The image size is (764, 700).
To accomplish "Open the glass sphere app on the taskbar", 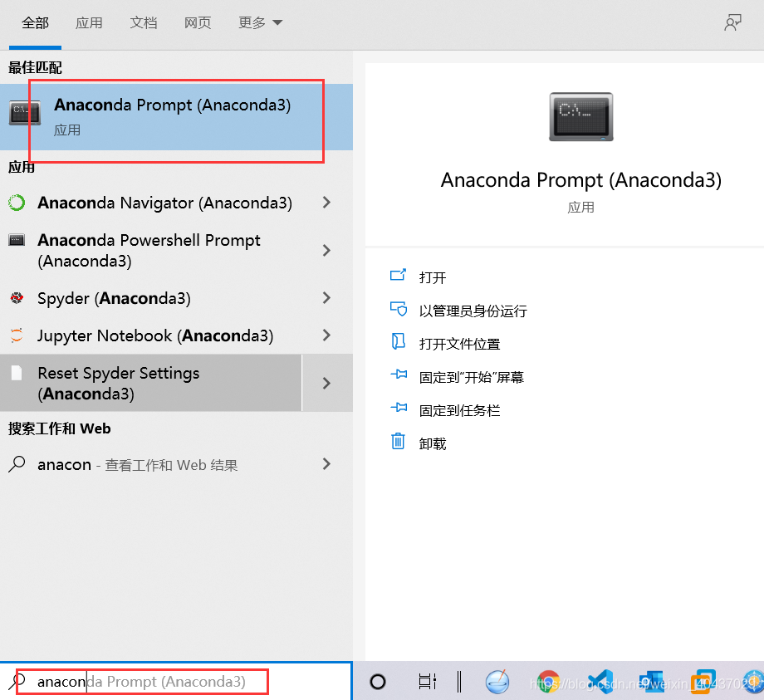I will [497, 682].
